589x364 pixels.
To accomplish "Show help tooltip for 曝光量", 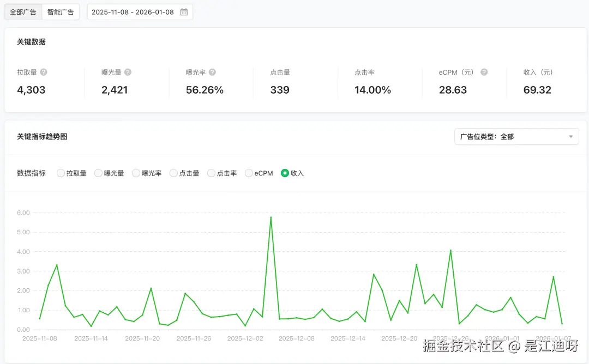I will pyautogui.click(x=128, y=72).
